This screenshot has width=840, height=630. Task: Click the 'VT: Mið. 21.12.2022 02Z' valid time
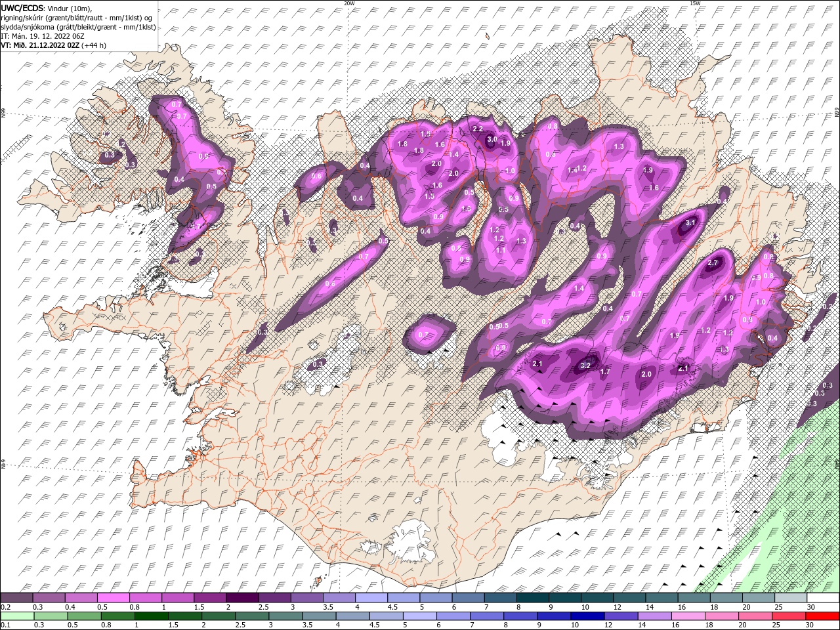[x=40, y=45]
